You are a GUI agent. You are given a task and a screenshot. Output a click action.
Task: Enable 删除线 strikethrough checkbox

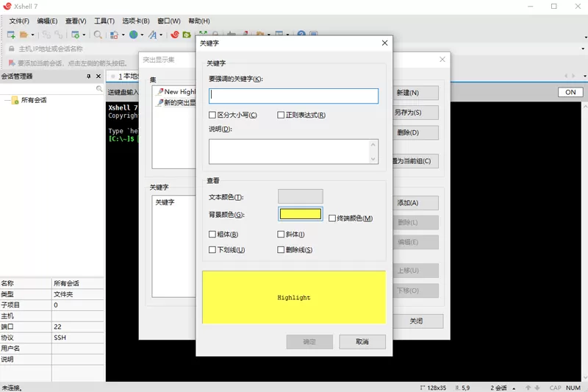click(x=281, y=250)
